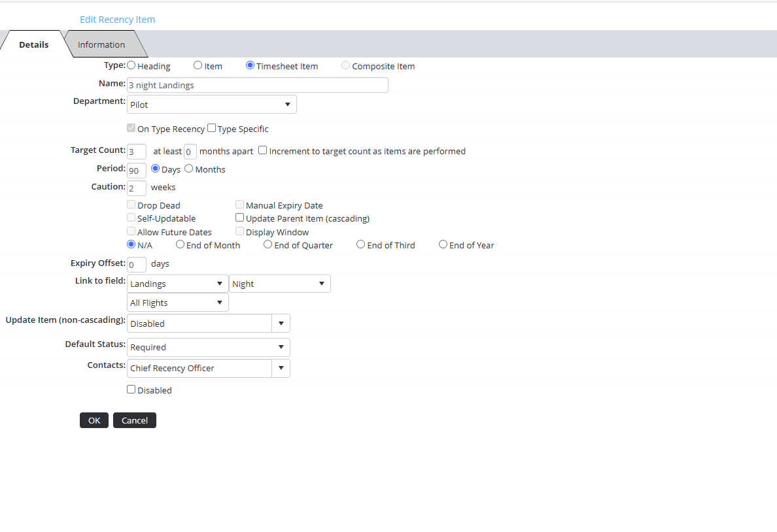This screenshot has height=532, width=777.
Task: Select the Heading type radio button
Action: [x=131, y=65]
